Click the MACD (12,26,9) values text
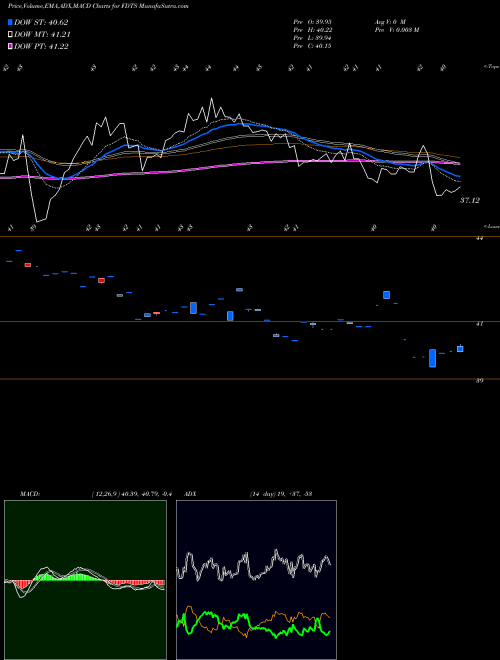Image resolution: width=500 pixels, height=660 pixels. (132, 494)
